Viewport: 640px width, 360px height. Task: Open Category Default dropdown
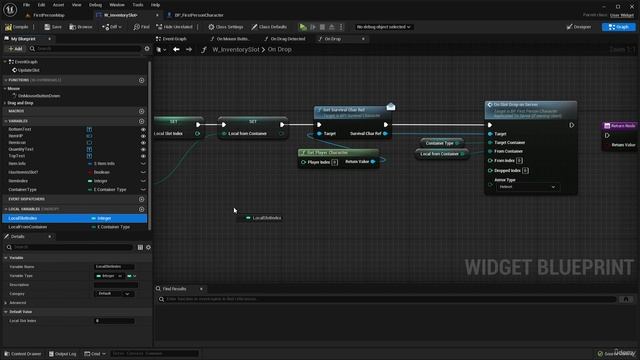[113, 294]
